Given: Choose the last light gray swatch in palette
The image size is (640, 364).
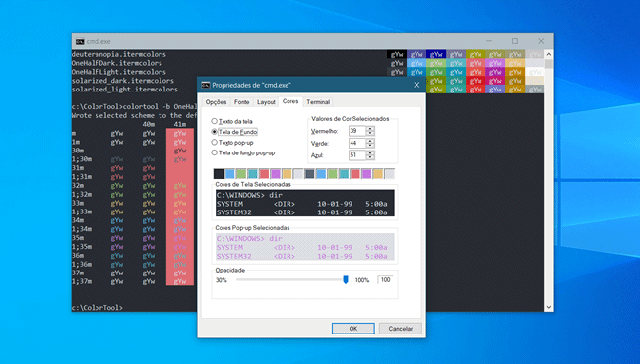Looking at the screenshot, I should click(x=389, y=174).
